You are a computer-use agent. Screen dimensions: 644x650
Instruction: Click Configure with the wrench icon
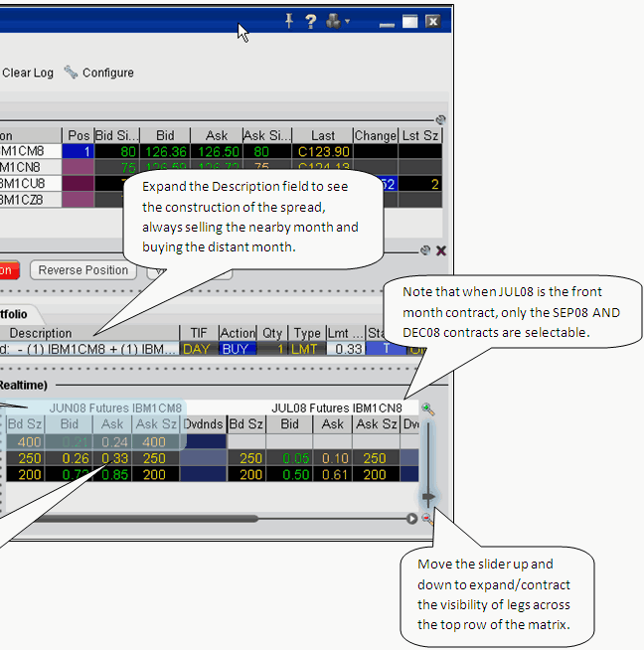[98, 73]
